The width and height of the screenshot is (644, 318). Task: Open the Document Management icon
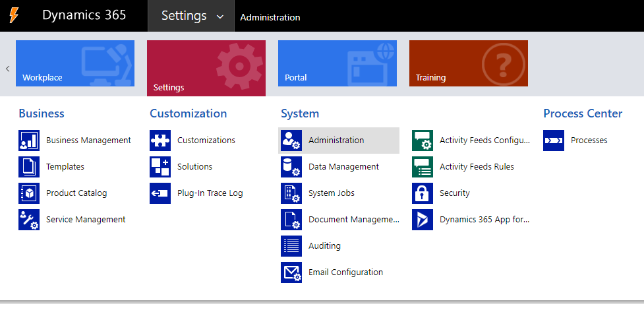tap(291, 220)
